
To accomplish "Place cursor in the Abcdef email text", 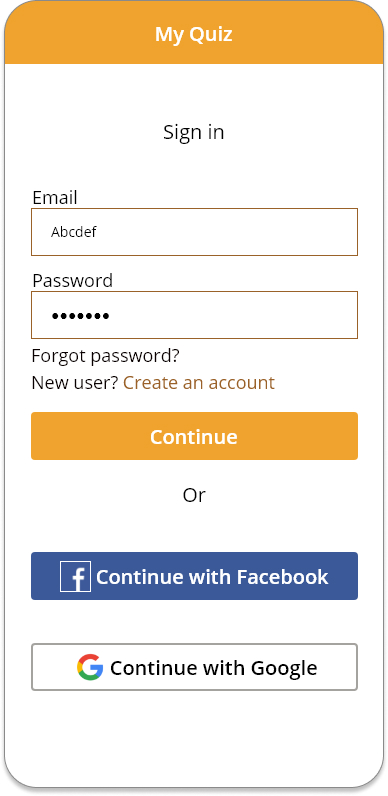I will click(x=74, y=232).
